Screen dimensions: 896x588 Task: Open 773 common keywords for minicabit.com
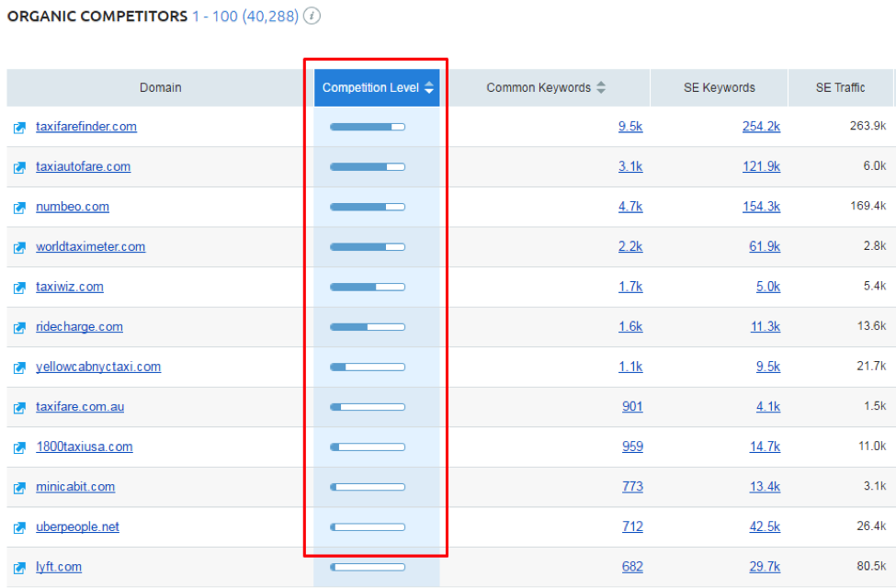(632, 486)
